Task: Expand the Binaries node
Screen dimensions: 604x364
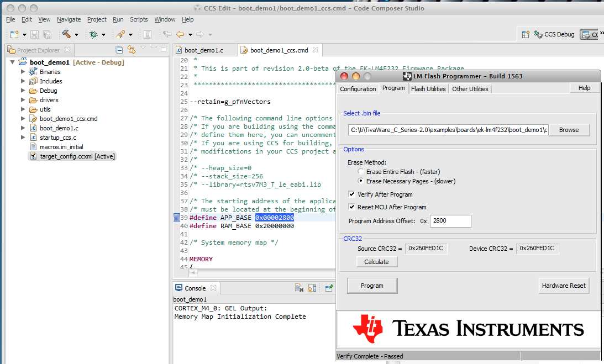Action: [23, 72]
